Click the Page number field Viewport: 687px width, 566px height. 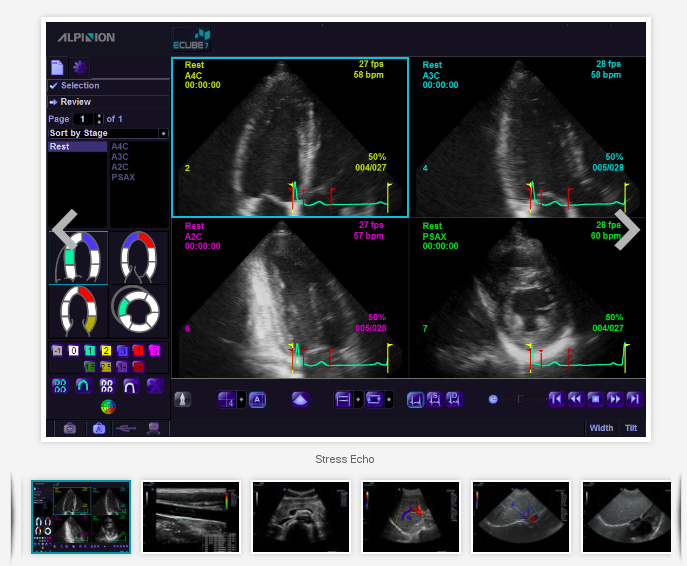click(83, 119)
